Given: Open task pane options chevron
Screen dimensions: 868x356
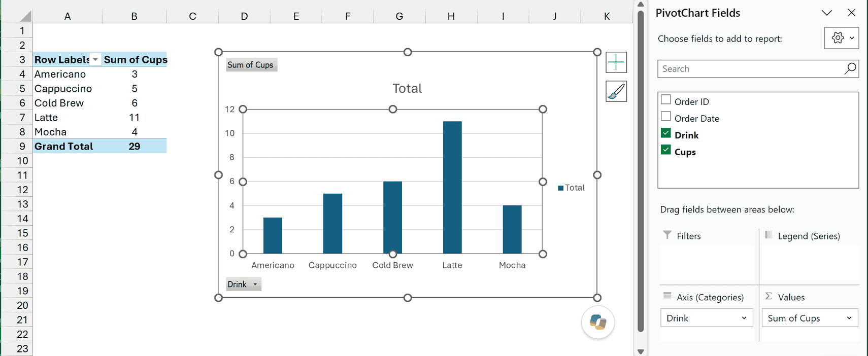Looking at the screenshot, I should (x=827, y=13).
